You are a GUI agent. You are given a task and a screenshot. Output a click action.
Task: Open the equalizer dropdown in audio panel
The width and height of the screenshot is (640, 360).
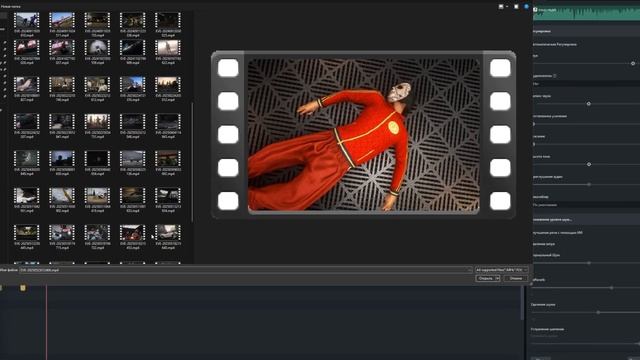point(586,205)
